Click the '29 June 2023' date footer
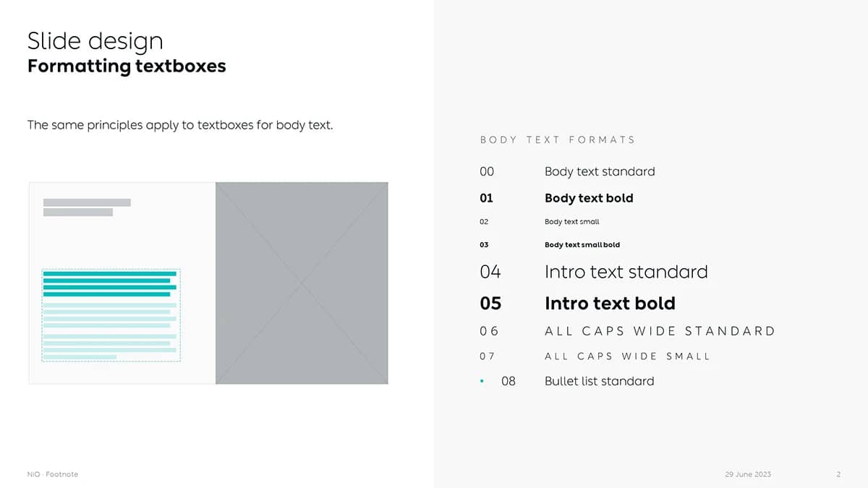 748,474
